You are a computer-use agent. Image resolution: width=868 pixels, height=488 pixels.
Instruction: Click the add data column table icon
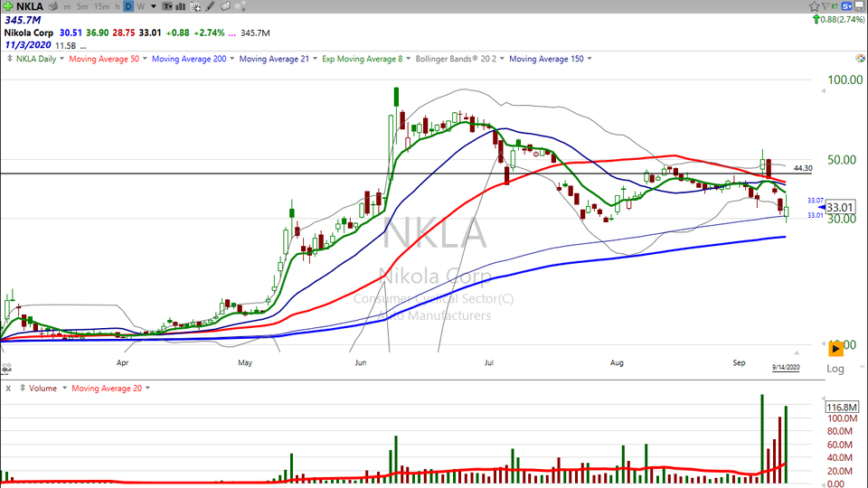tap(195, 6)
